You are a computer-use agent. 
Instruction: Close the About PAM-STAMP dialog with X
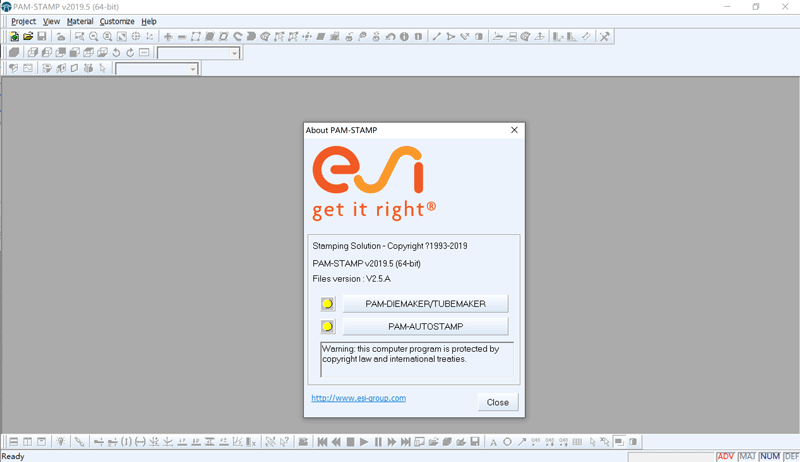click(514, 130)
